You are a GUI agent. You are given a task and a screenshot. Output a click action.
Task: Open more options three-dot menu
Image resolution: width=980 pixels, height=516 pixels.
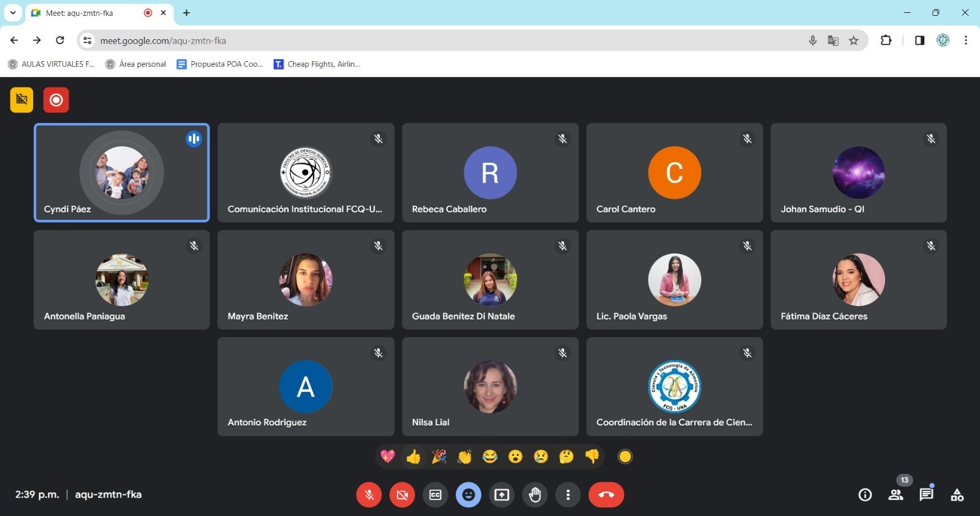click(568, 495)
